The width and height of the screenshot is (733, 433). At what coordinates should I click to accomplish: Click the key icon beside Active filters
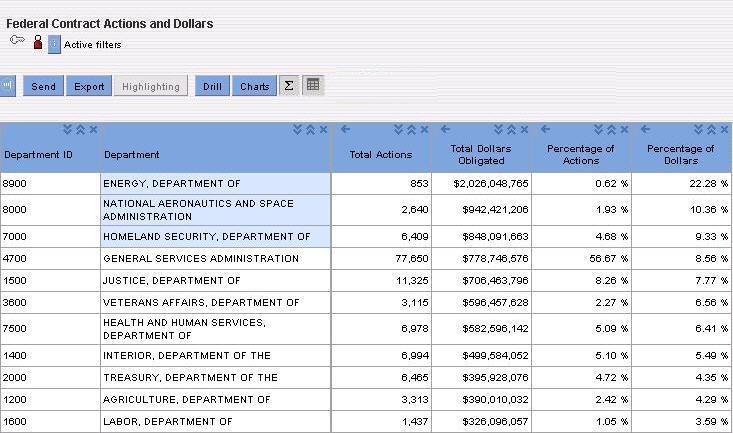point(17,40)
